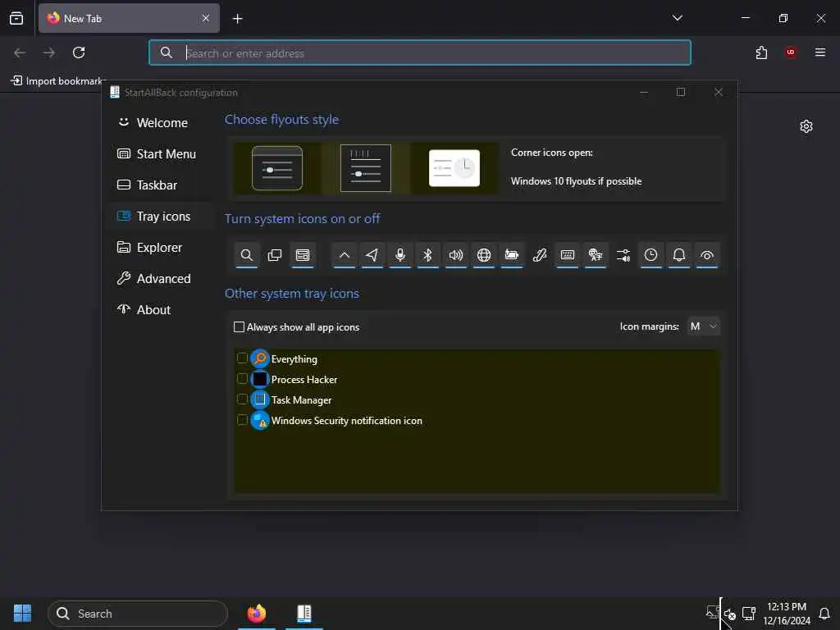Check the Task Manager checkbox
Image resolution: width=840 pixels, height=630 pixels.
242,399
